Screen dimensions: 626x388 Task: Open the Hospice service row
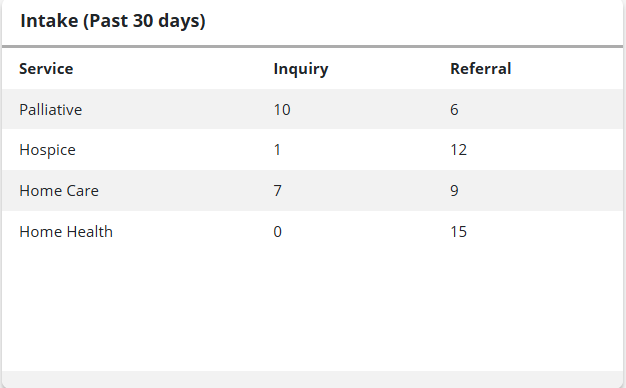pyautogui.click(x=313, y=150)
